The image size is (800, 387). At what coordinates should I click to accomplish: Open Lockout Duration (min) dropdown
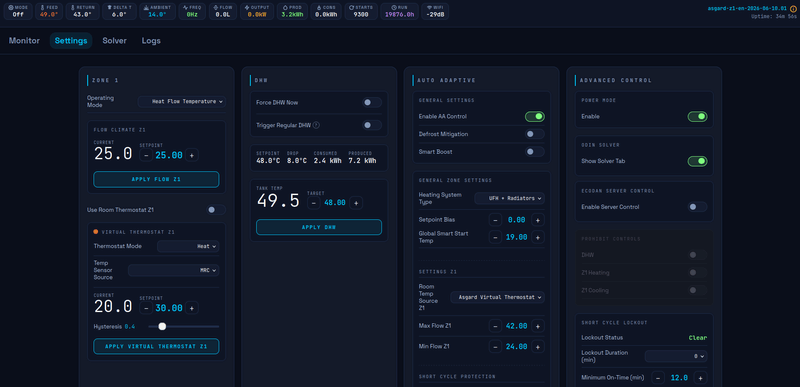(x=676, y=356)
